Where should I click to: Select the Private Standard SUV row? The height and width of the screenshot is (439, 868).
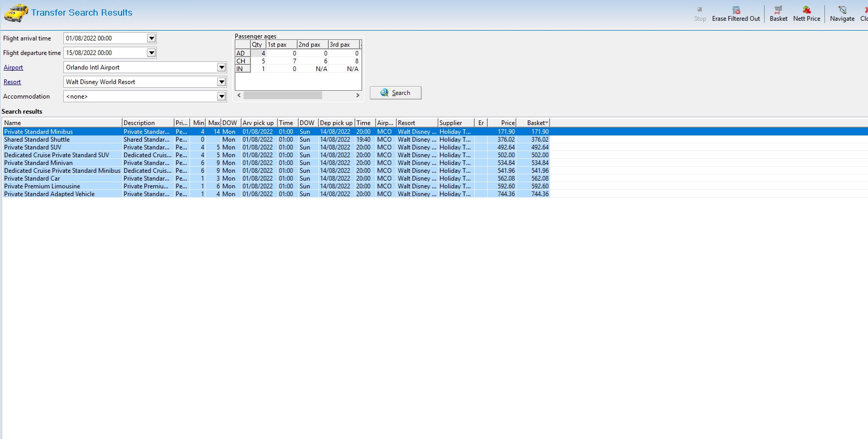tap(276, 147)
